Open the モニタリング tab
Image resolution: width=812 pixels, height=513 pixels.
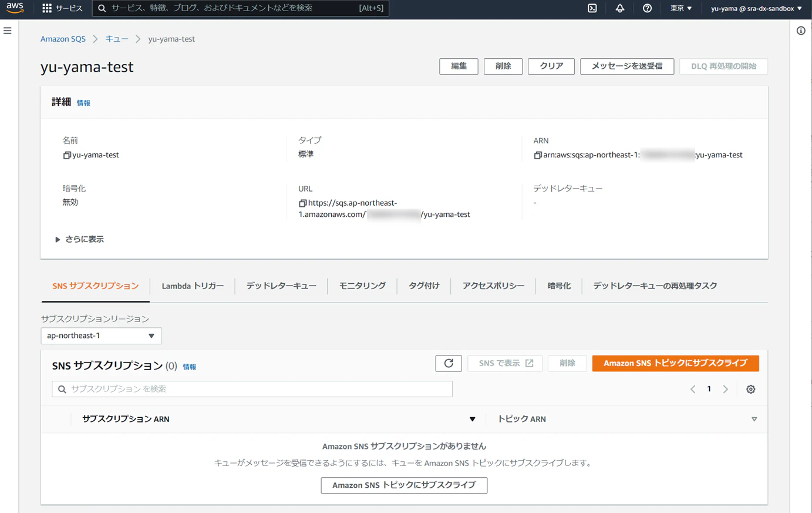tap(362, 286)
